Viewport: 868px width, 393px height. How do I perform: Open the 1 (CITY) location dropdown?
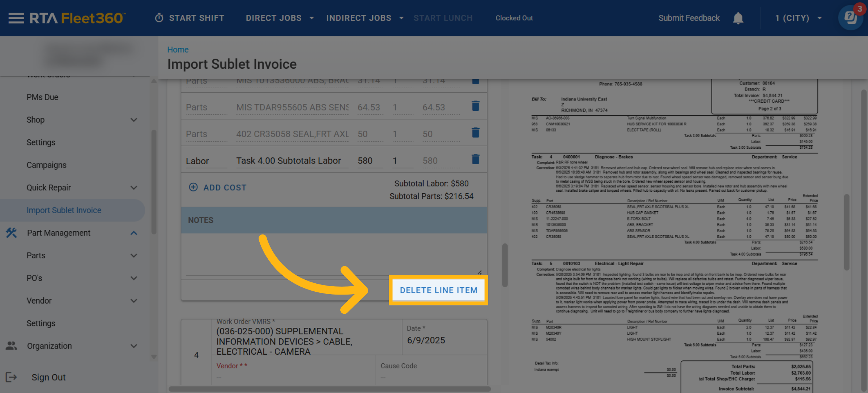click(x=798, y=18)
